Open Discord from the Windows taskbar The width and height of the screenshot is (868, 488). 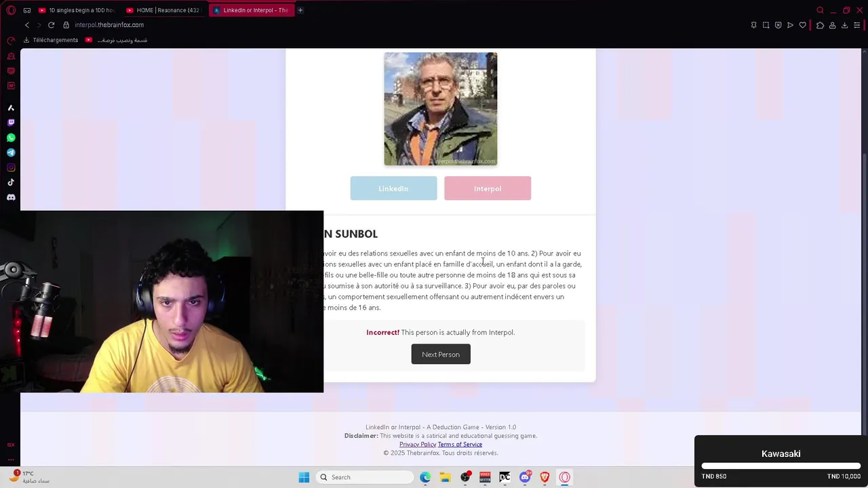(x=525, y=477)
